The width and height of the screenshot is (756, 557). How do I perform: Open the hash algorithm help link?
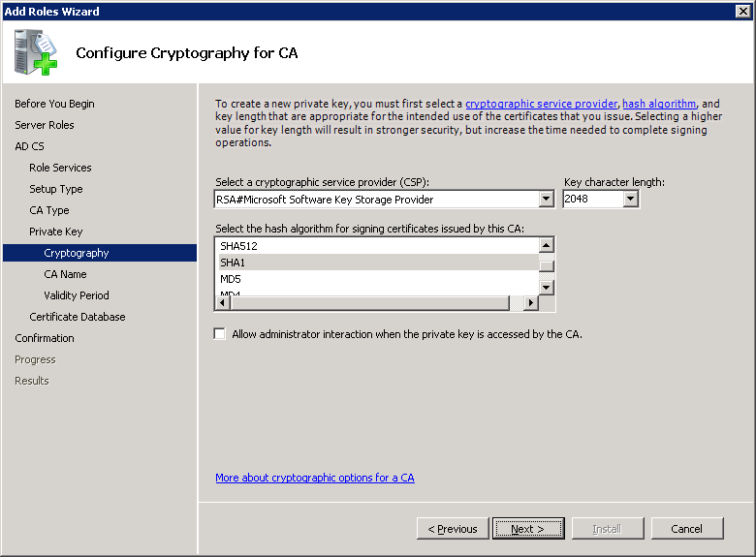click(x=659, y=104)
